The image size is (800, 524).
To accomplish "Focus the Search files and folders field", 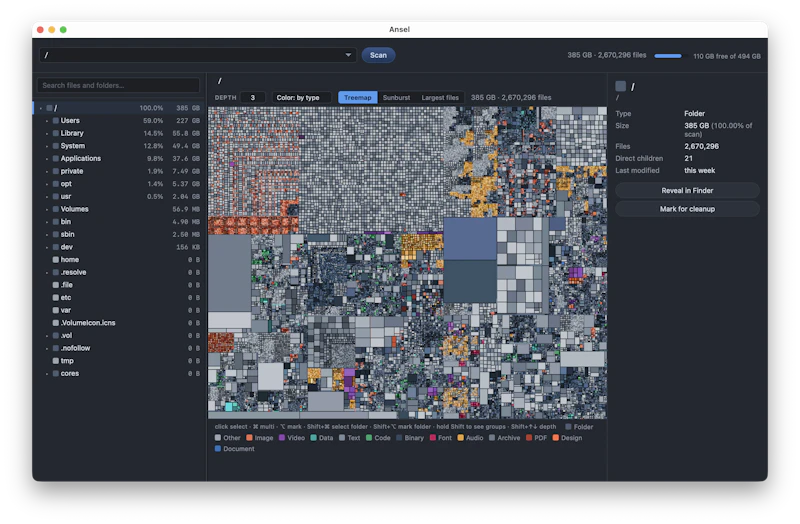I will [x=118, y=85].
